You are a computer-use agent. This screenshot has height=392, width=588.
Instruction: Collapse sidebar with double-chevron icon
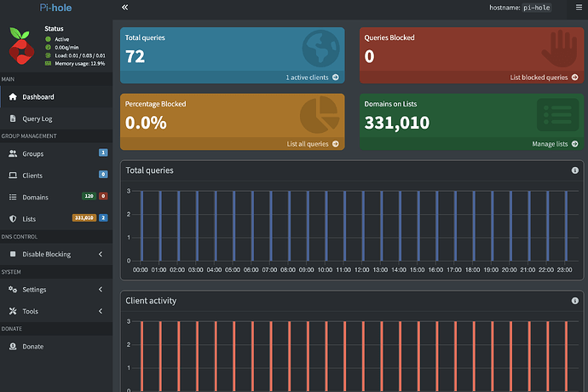point(125,7)
